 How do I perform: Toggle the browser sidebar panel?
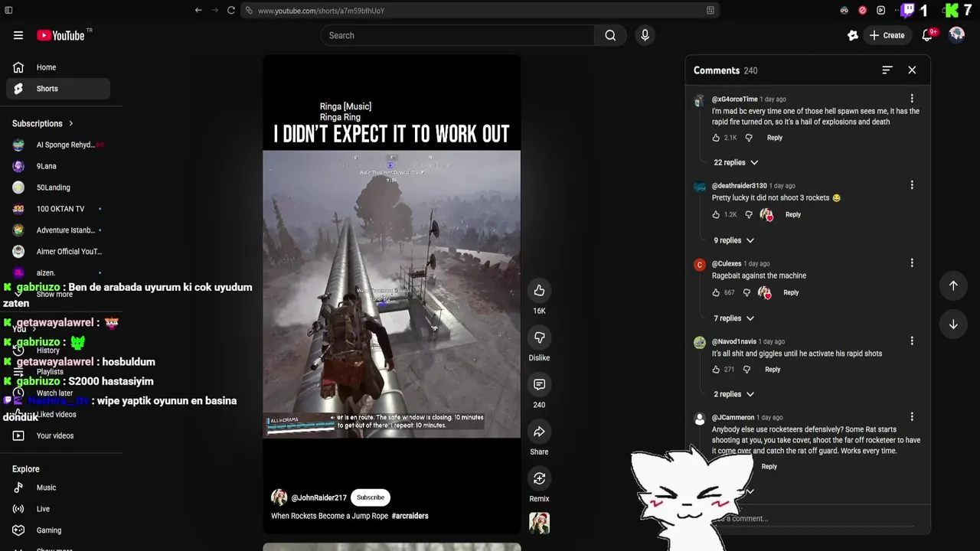click(9, 11)
